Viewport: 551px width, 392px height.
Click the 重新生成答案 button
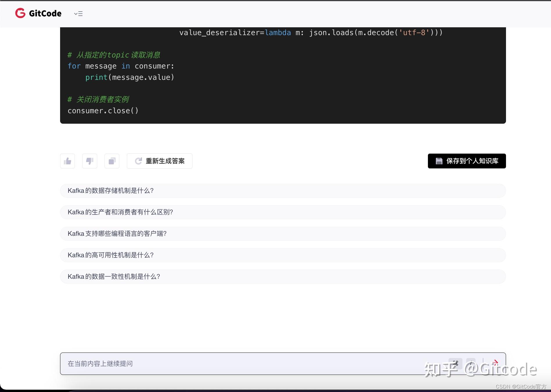[x=159, y=161]
